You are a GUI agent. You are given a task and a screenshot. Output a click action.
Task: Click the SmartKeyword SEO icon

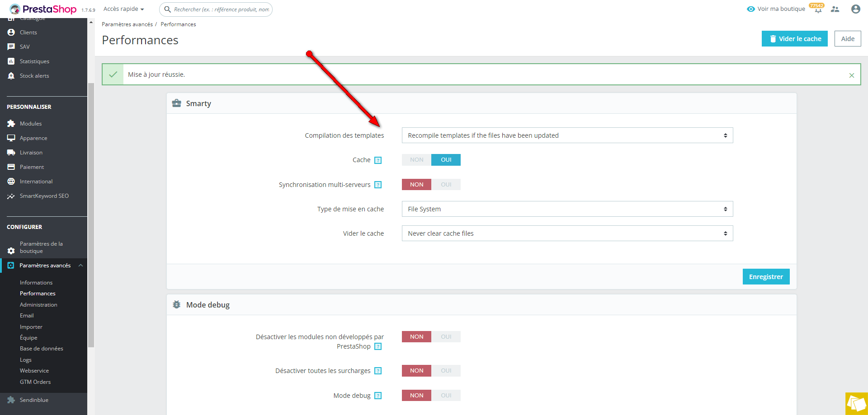(x=11, y=196)
